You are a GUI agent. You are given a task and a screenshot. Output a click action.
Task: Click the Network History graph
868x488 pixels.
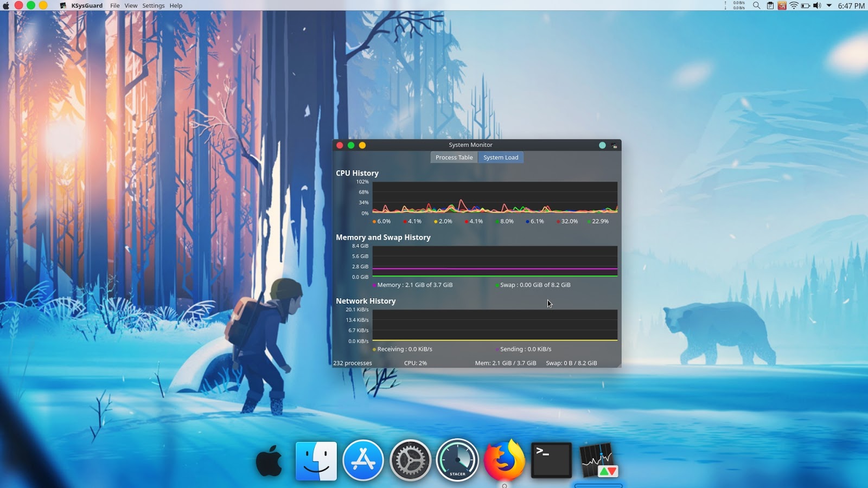pyautogui.click(x=495, y=325)
